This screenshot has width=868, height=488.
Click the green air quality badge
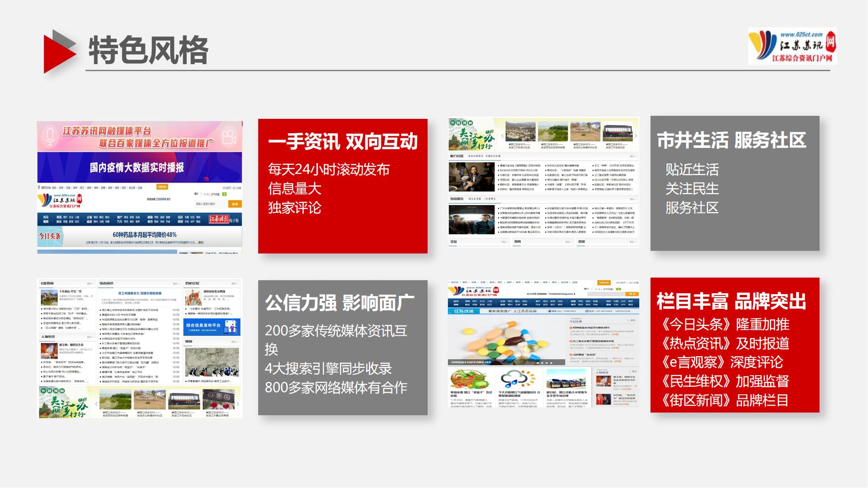pyautogui.click(x=225, y=194)
